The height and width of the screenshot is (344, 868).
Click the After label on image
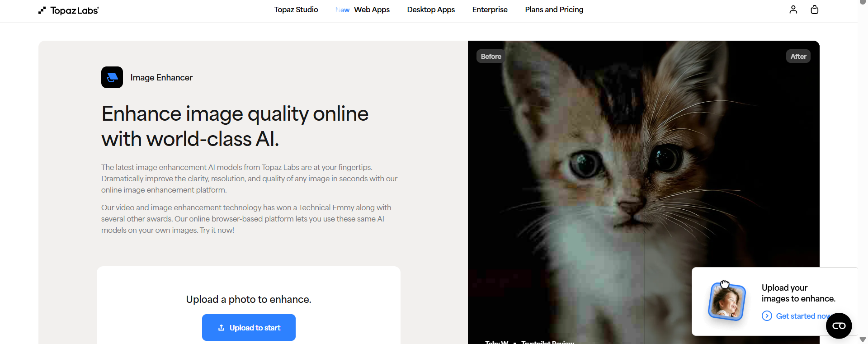pyautogui.click(x=798, y=57)
